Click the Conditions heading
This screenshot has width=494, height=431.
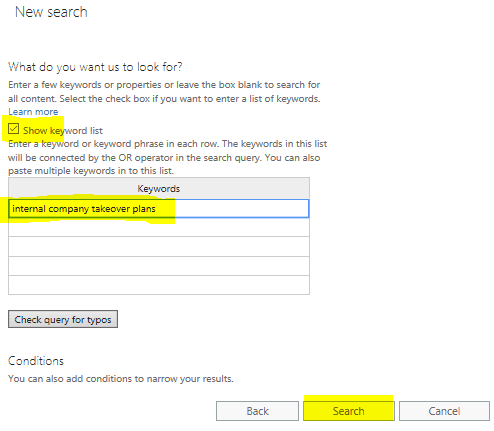pyautogui.click(x=36, y=361)
